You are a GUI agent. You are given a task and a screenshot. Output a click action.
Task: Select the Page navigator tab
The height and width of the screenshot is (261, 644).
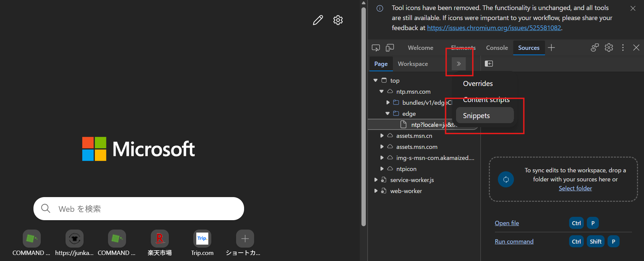(x=381, y=64)
